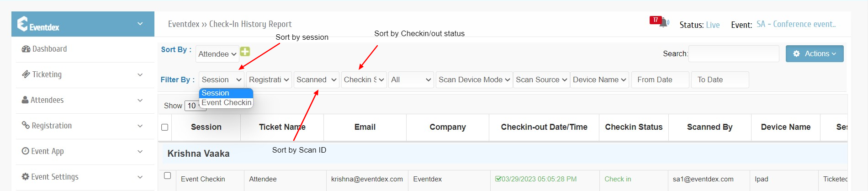
Task: Expand the Device Name filter dropdown
Action: point(599,80)
